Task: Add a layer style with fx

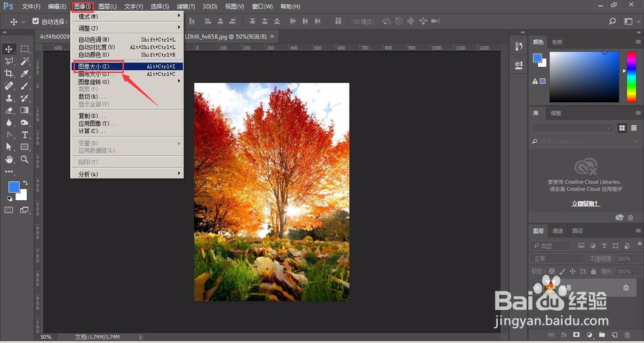Action: (564, 335)
